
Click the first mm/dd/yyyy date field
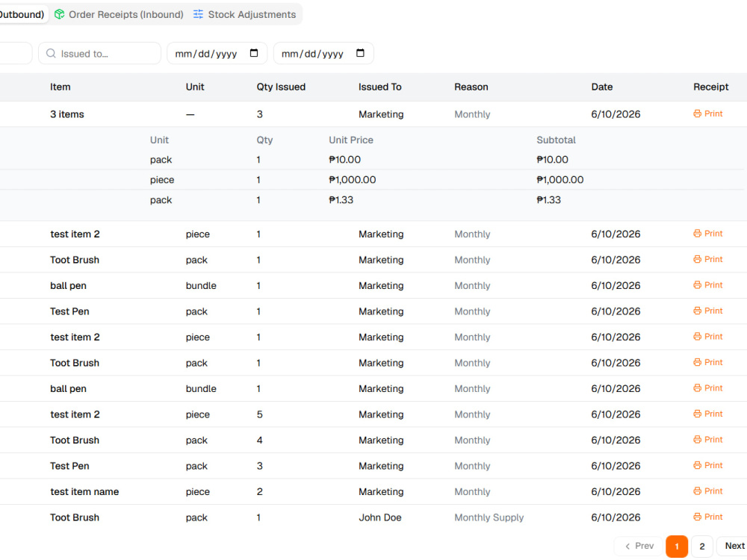pos(217,53)
